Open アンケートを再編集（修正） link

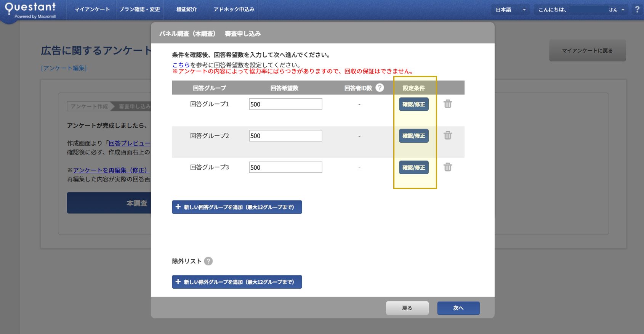click(x=112, y=170)
